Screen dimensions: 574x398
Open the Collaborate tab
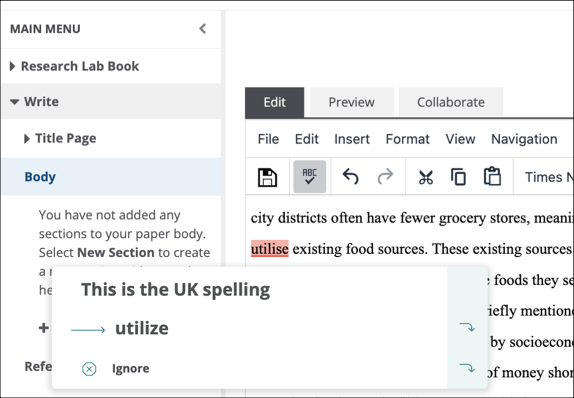tap(451, 102)
